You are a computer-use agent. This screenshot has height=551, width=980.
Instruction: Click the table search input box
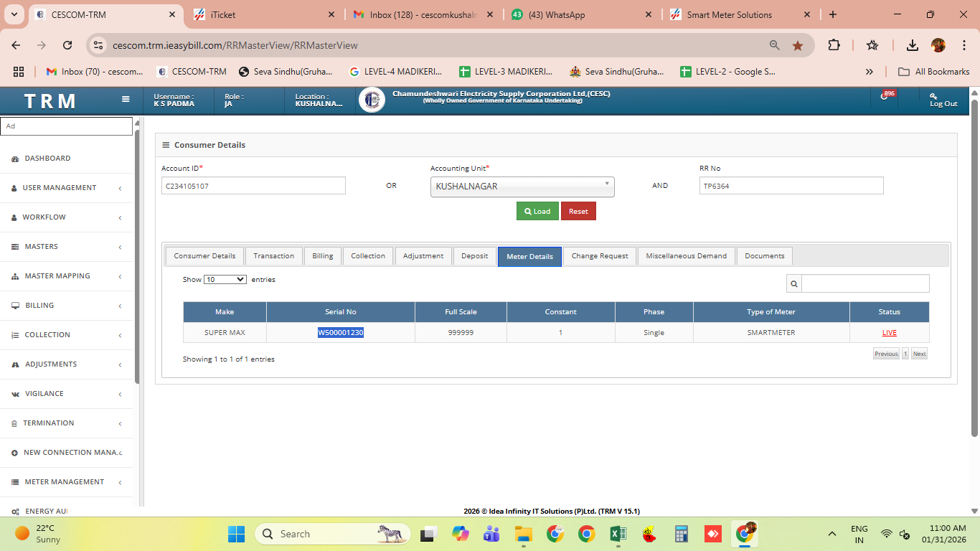[865, 283]
